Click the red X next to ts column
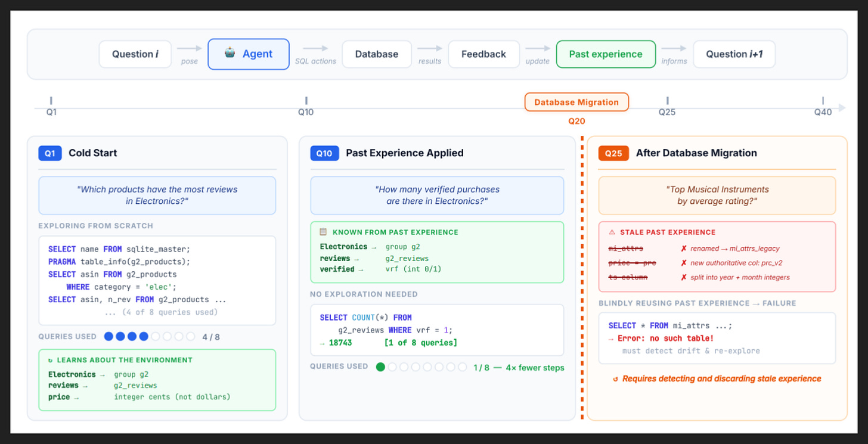Image resolution: width=868 pixels, height=444 pixels. pyautogui.click(x=684, y=277)
